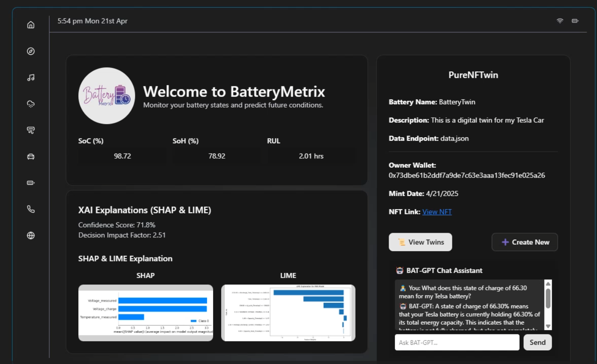
Task: Click the Confidence Score 71.8% text
Action: pos(117,225)
